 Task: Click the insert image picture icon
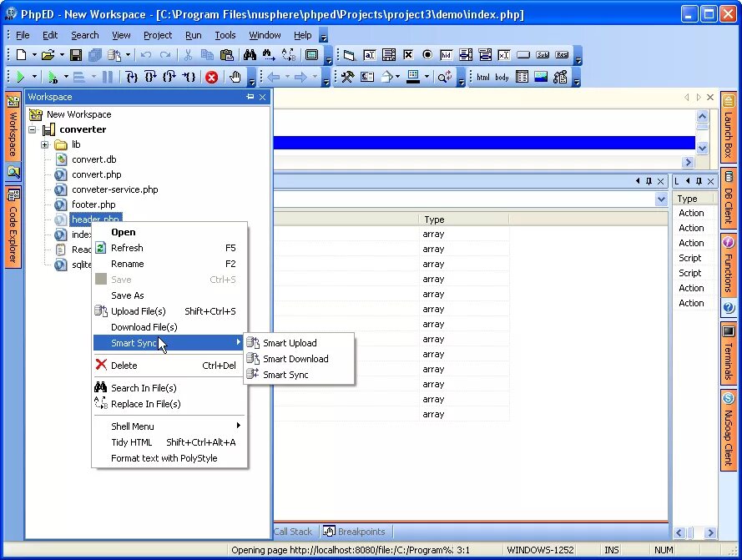coord(541,77)
